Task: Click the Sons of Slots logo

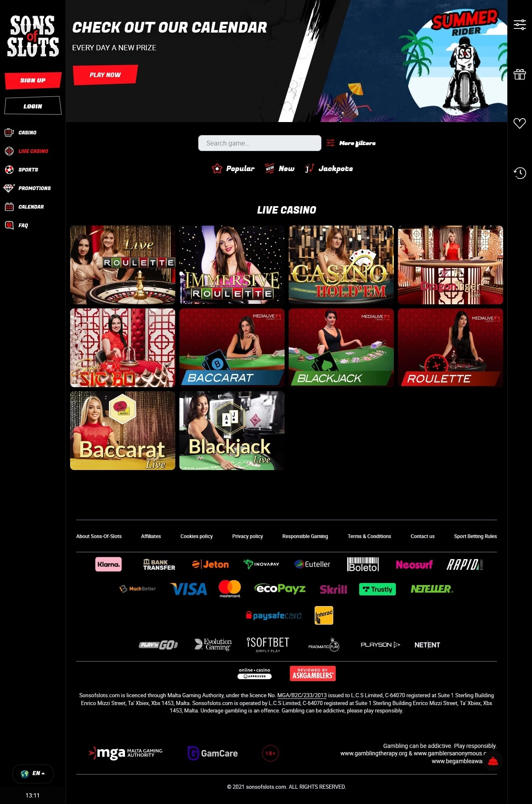Action: pyautogui.click(x=33, y=36)
